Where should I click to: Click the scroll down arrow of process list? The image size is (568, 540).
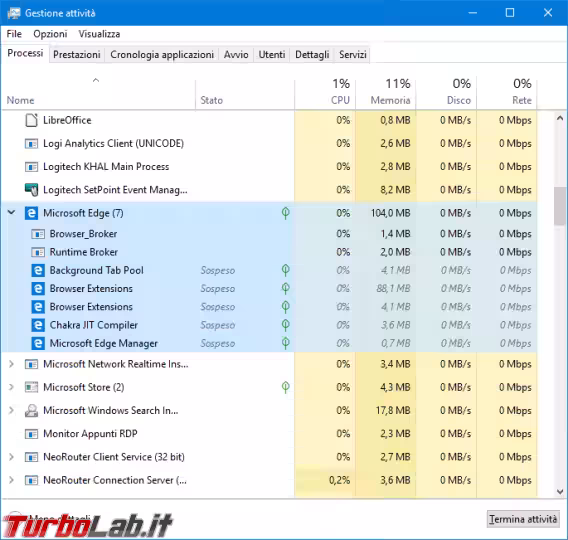560,492
